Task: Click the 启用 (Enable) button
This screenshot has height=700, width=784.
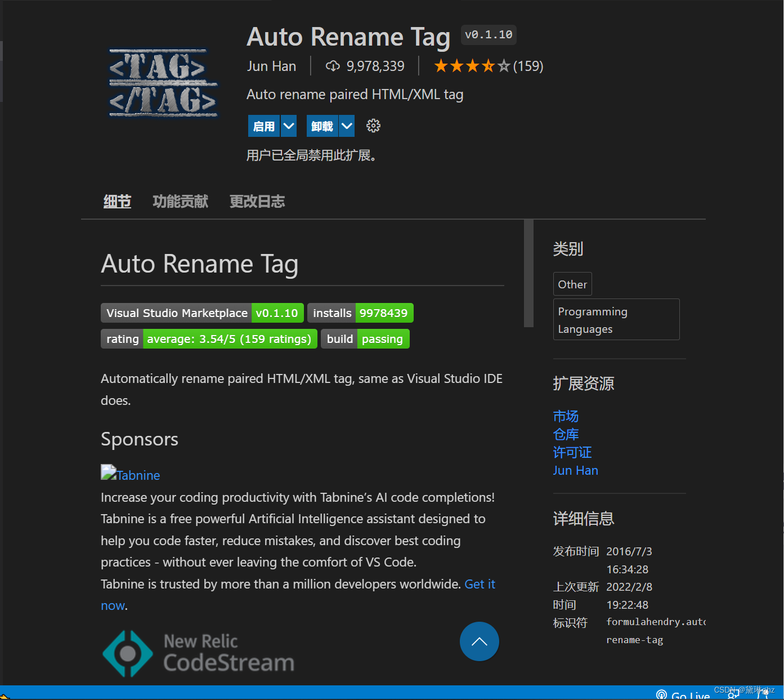Action: point(264,126)
